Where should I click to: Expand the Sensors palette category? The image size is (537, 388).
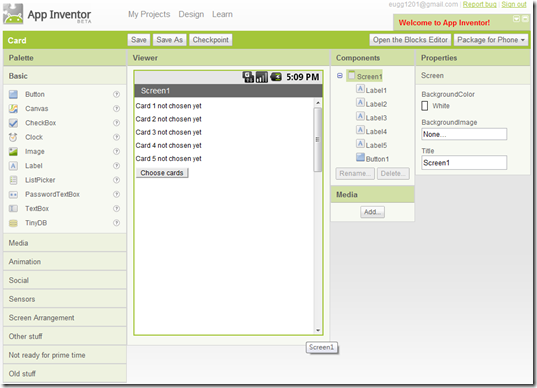[65, 299]
